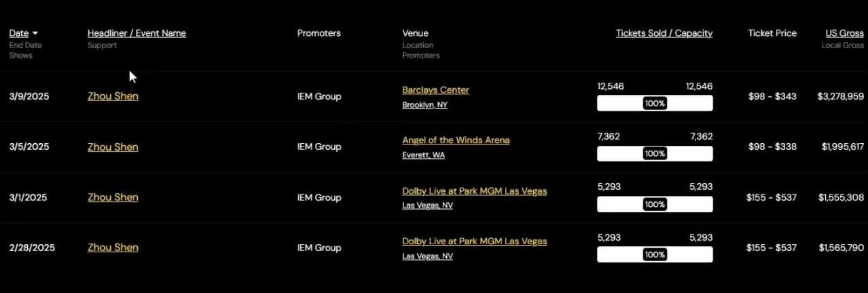Click the Brooklyn, NY location link

coord(424,105)
